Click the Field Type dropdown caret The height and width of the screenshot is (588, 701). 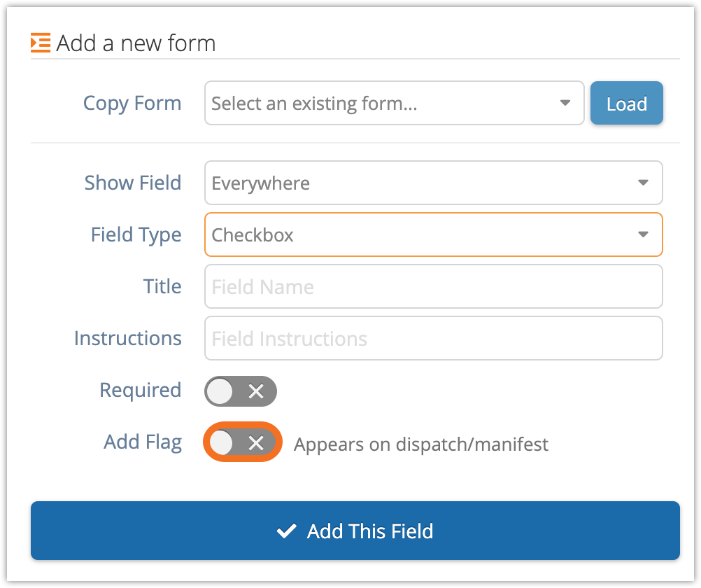643,234
